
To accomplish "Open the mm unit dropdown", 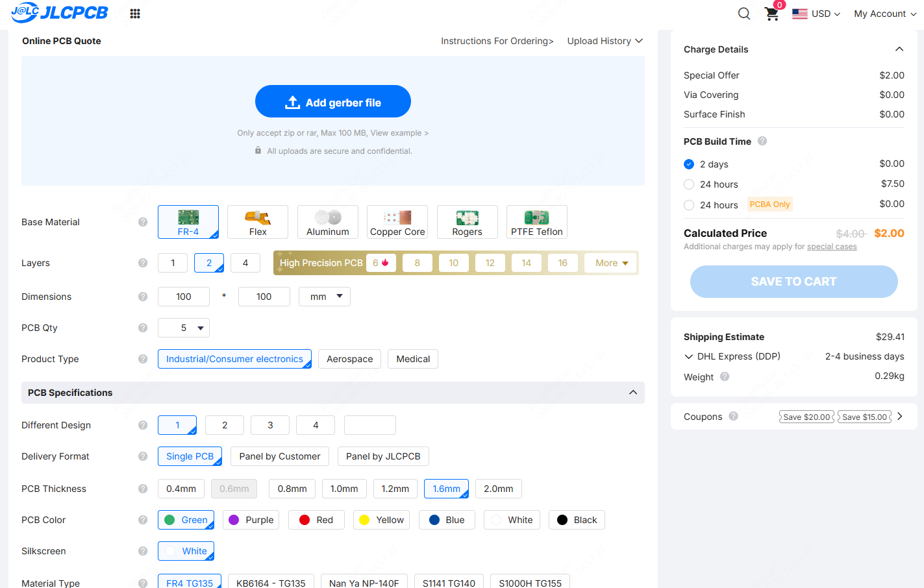I will click(x=325, y=297).
